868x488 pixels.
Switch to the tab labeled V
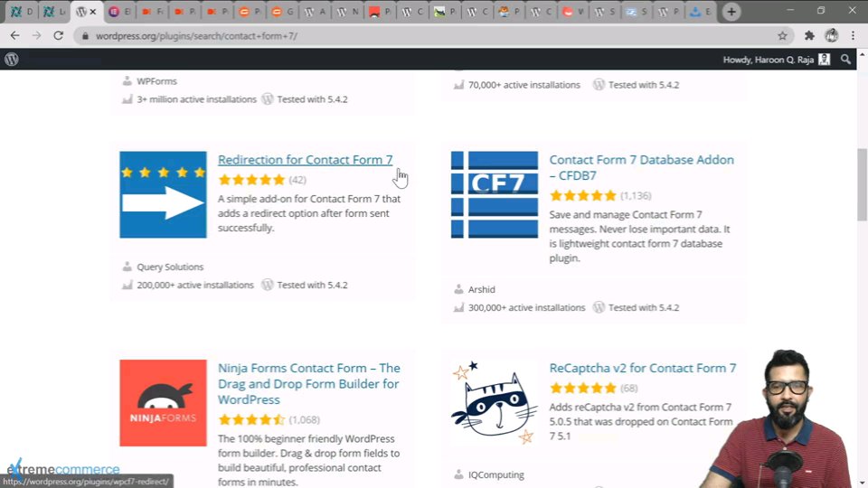[x=574, y=12]
